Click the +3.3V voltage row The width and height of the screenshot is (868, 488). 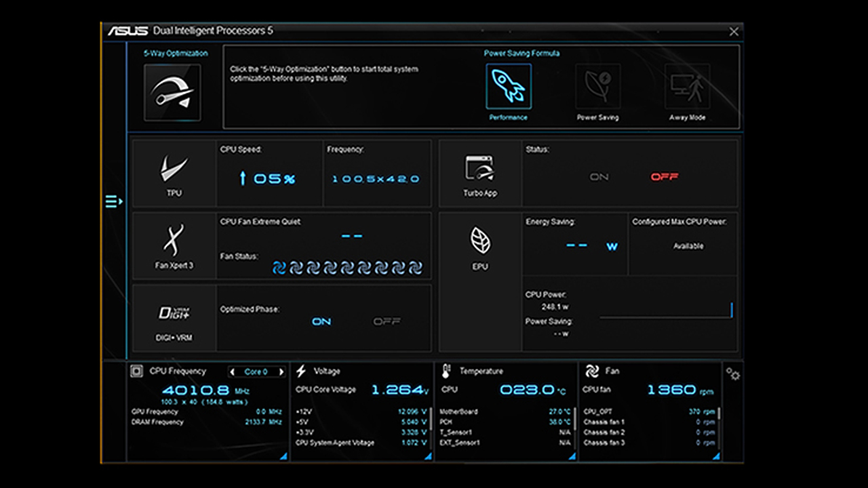click(x=361, y=432)
